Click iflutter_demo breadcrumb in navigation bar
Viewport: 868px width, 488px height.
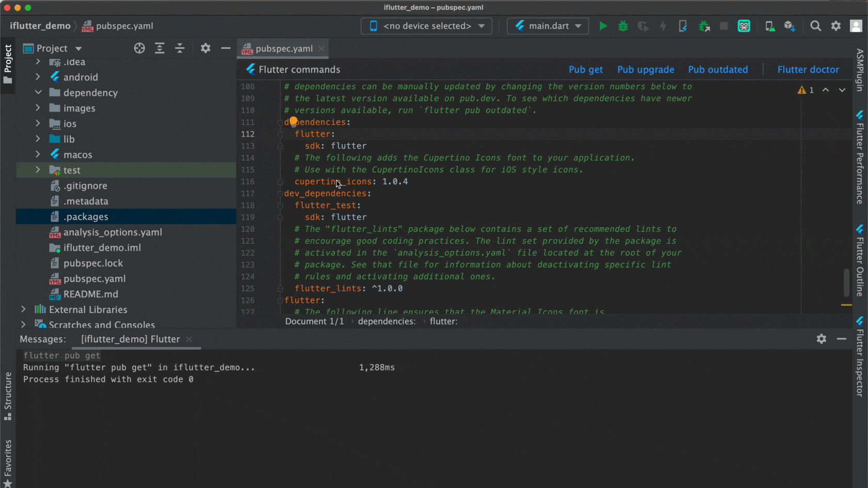[x=40, y=26]
